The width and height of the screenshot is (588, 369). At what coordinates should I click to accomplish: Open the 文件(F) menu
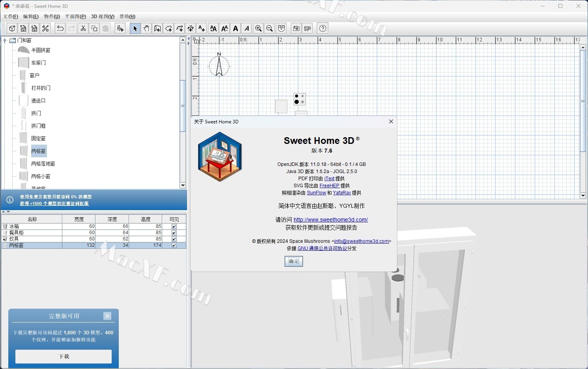click(x=11, y=17)
